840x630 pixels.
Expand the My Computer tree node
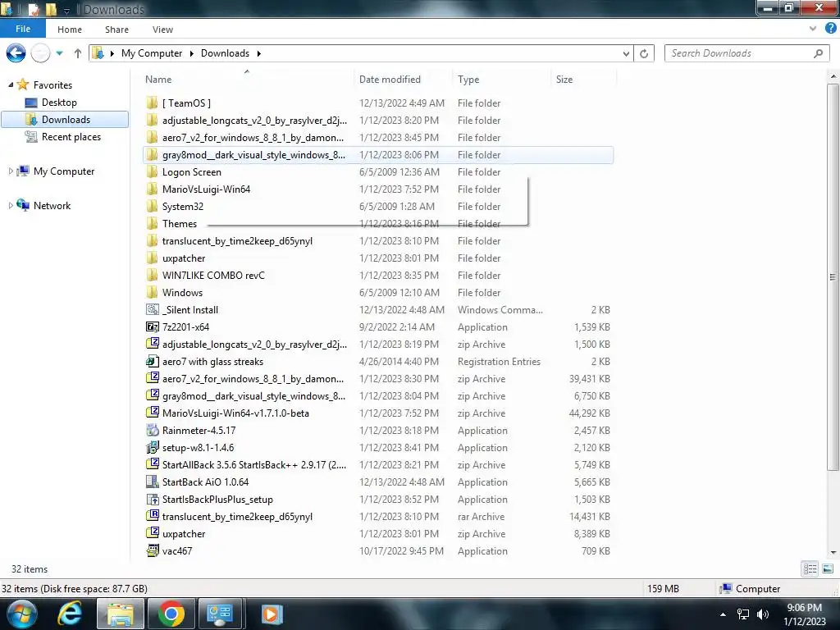(11, 171)
